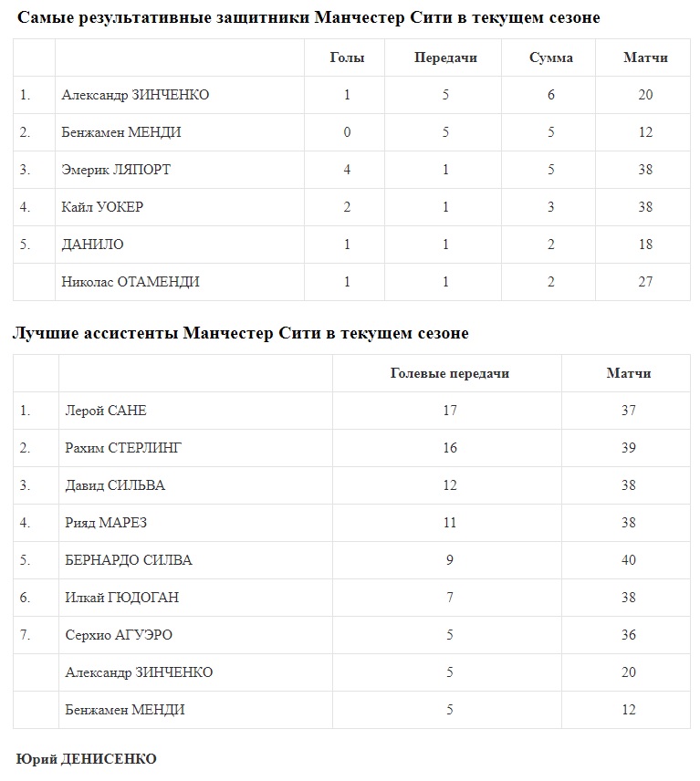The width and height of the screenshot is (700, 781).
Task: Select the Давид СИЛЬВА row name
Action: tap(115, 485)
